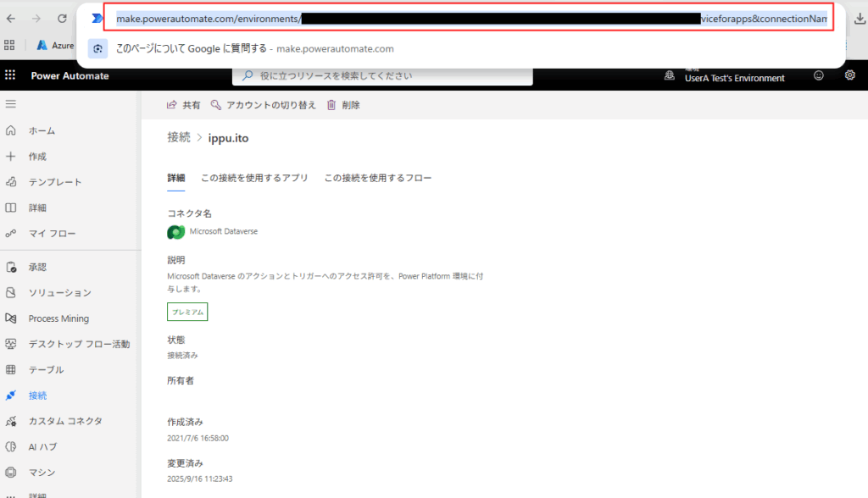
Task: Click the browser forward arrow
Action: 36,19
